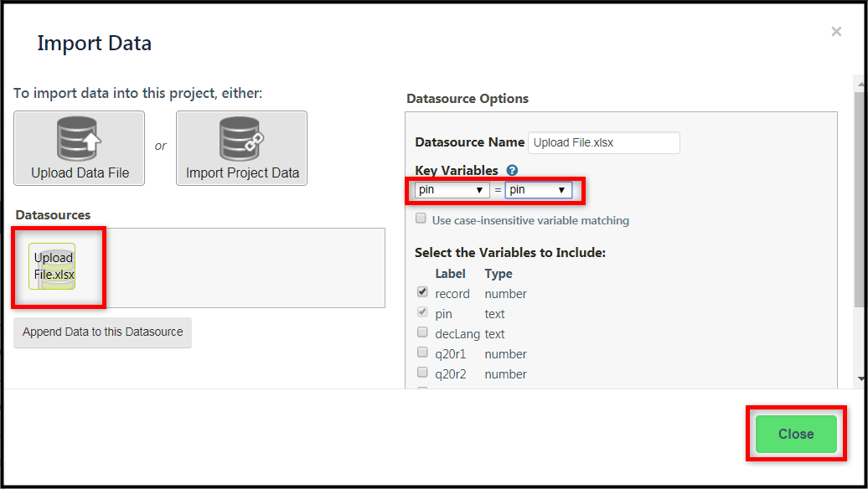
Task: Click Append Data to this Datasource button
Action: click(x=102, y=332)
